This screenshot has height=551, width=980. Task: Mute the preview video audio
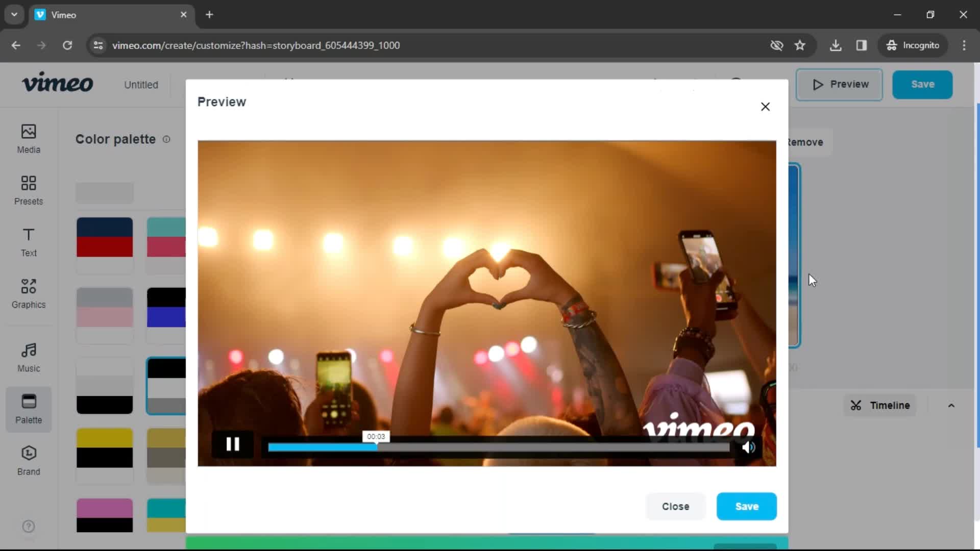tap(748, 446)
